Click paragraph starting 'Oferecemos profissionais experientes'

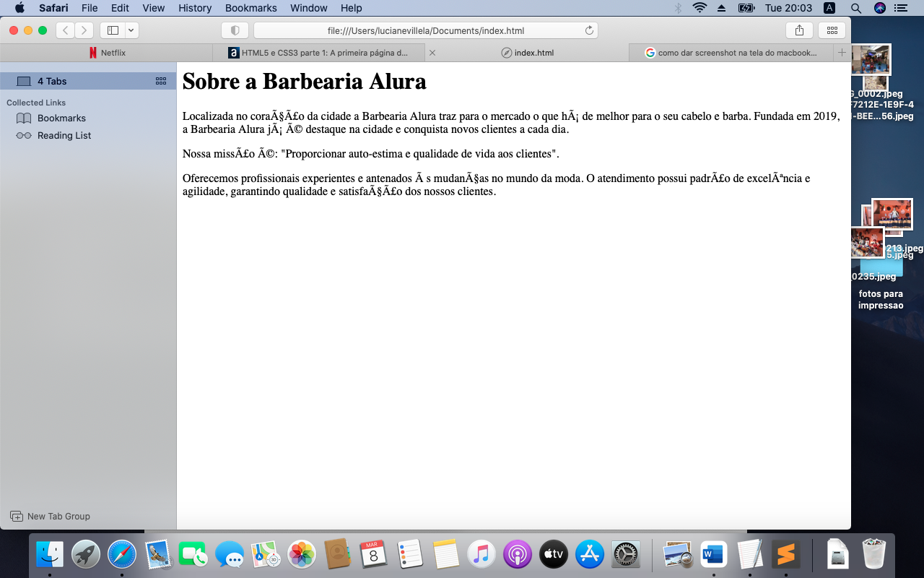(x=497, y=185)
